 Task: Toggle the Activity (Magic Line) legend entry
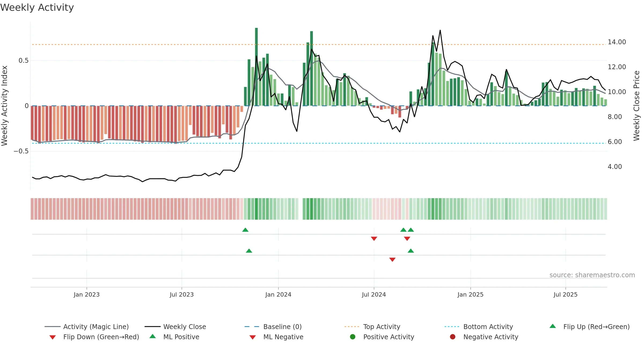click(87, 327)
